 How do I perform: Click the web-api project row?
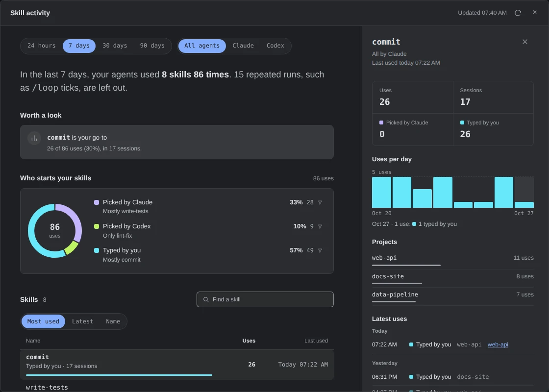(453, 260)
